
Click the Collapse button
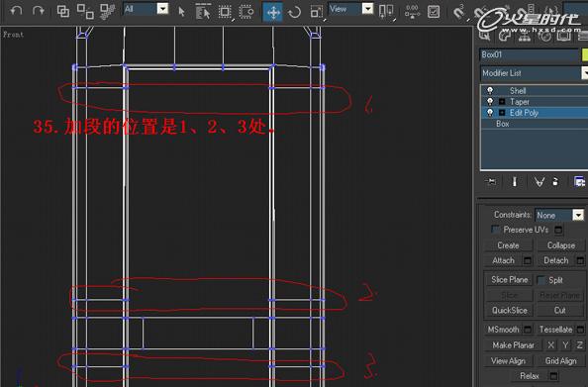coord(561,245)
